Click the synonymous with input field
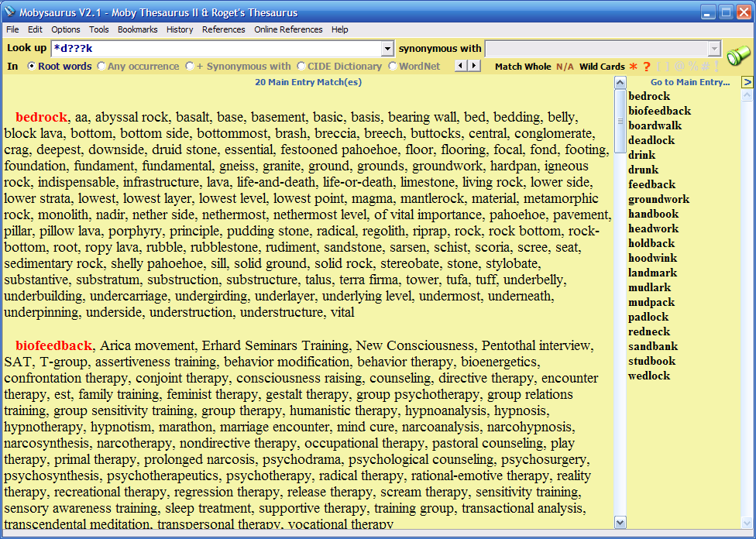The width and height of the screenshot is (756, 539). tap(597, 49)
